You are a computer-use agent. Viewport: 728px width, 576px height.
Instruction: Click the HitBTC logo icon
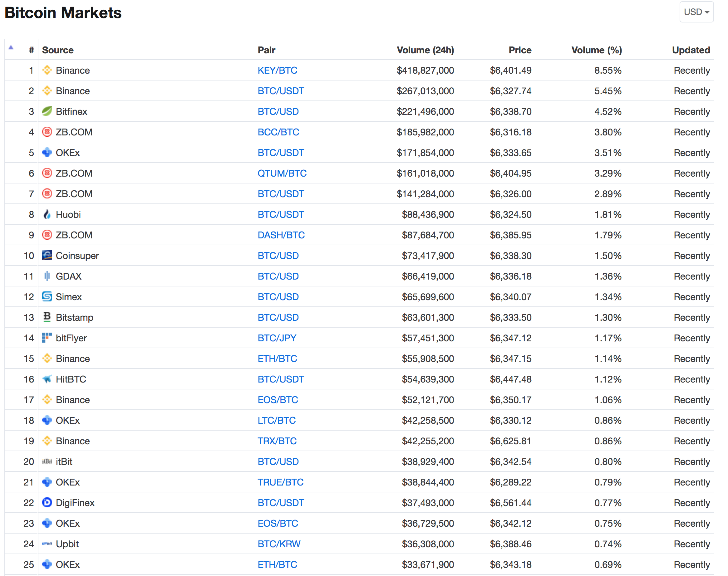pyautogui.click(x=47, y=379)
